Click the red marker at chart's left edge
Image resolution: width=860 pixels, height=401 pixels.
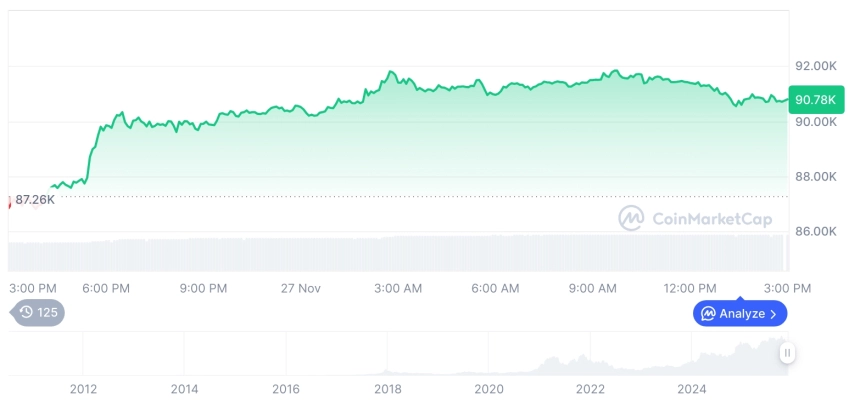click(9, 201)
